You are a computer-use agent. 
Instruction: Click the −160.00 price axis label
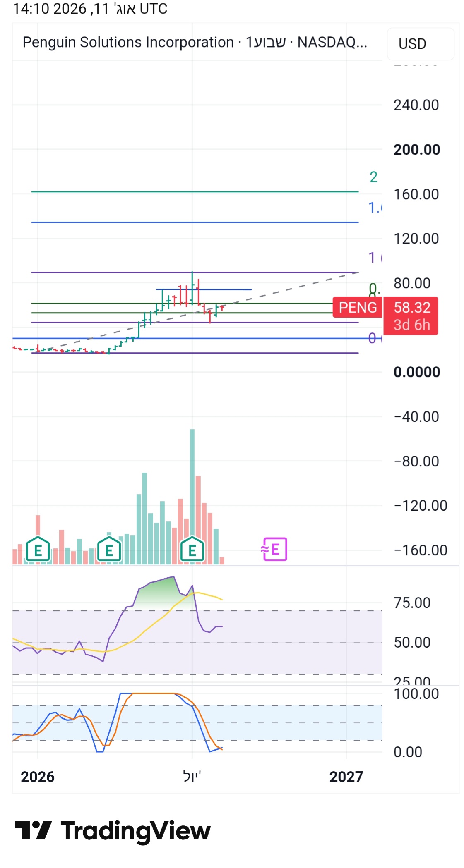click(x=420, y=550)
